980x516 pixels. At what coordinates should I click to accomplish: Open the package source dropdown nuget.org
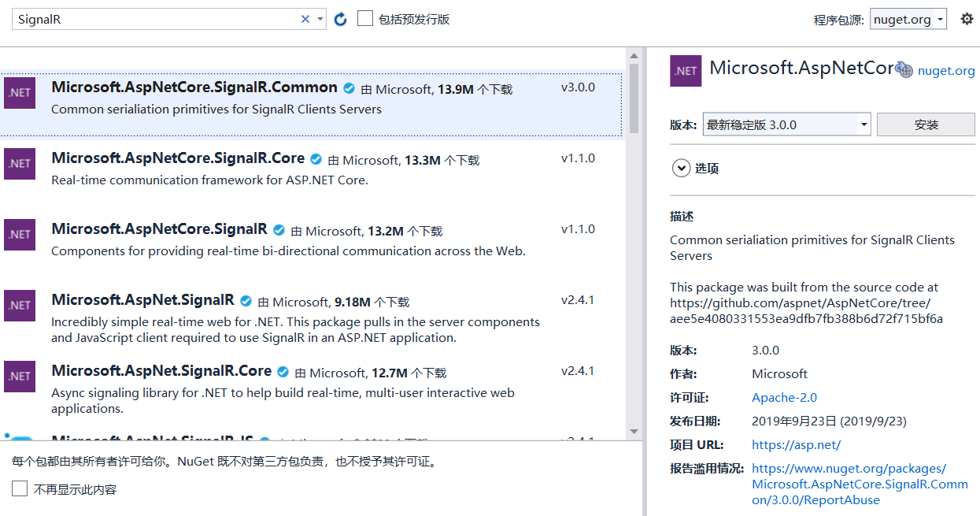click(908, 19)
